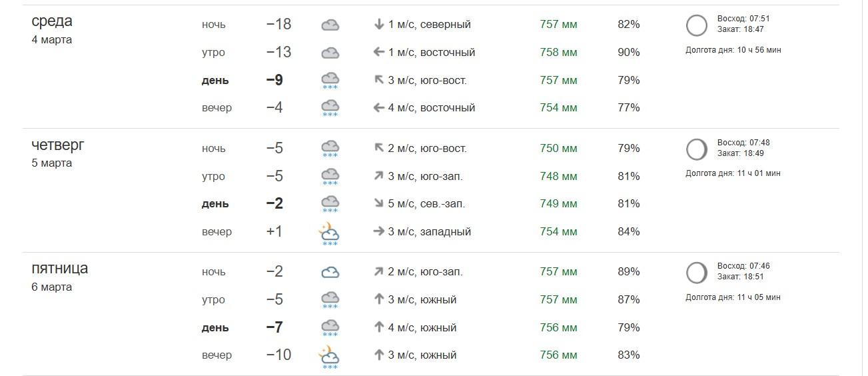
Task: Select the 'четверг' day heading
Action: 58,145
